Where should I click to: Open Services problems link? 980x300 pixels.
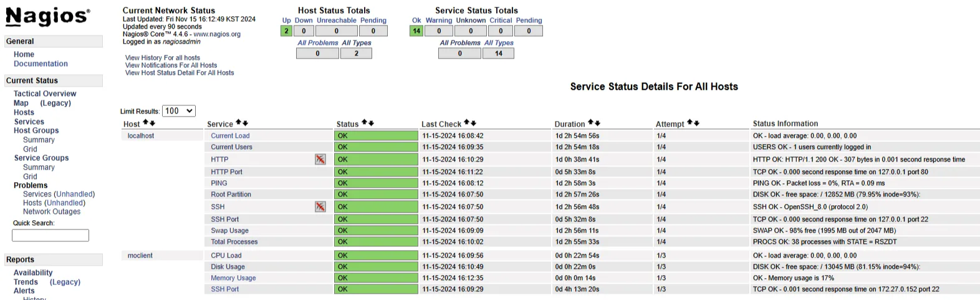click(37, 194)
